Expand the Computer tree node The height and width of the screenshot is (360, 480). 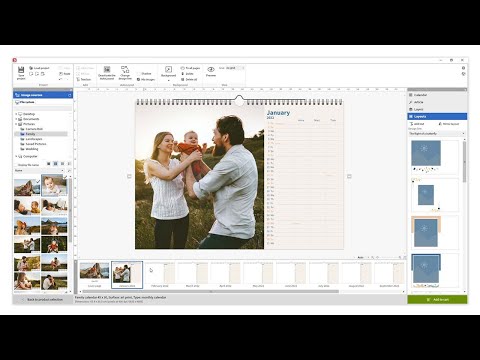tap(16, 156)
